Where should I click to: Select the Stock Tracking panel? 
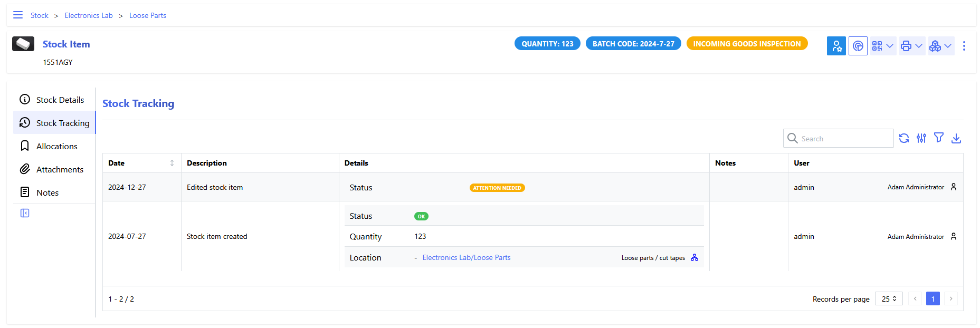(54, 123)
